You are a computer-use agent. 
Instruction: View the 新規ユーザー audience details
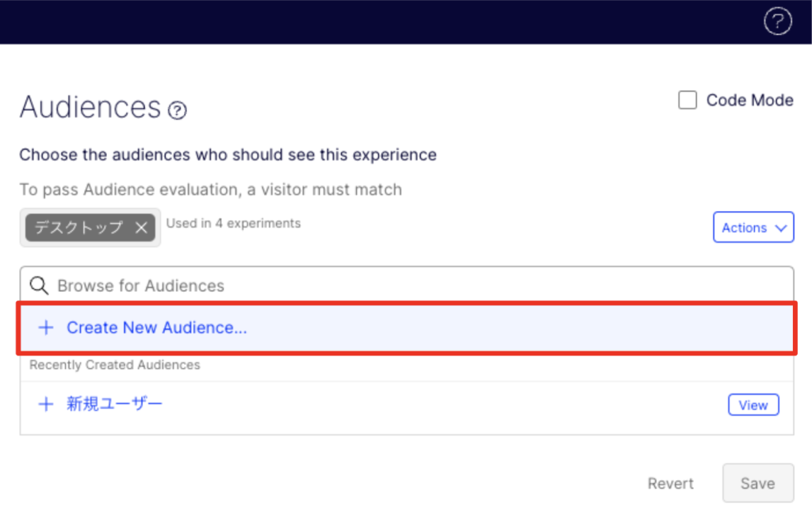[x=753, y=405]
